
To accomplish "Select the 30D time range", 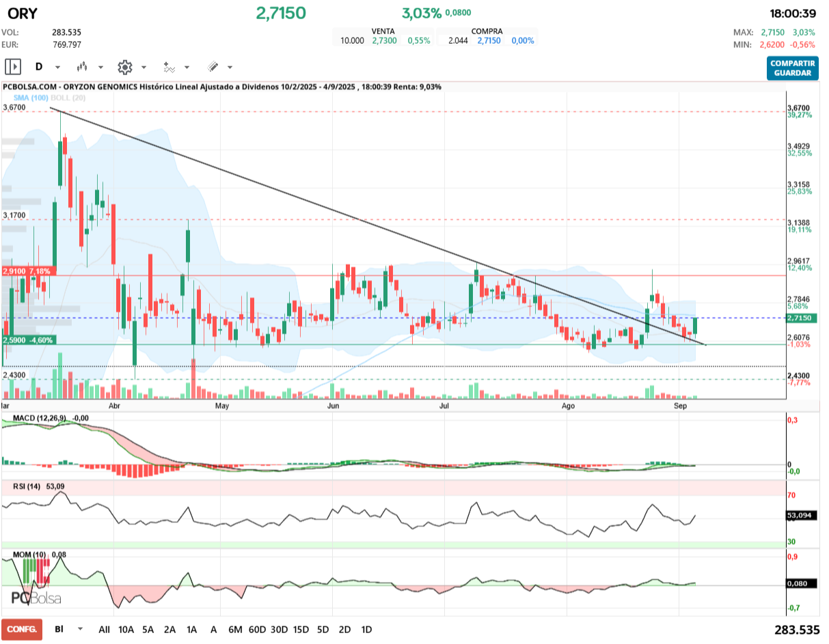I will coord(279,629).
